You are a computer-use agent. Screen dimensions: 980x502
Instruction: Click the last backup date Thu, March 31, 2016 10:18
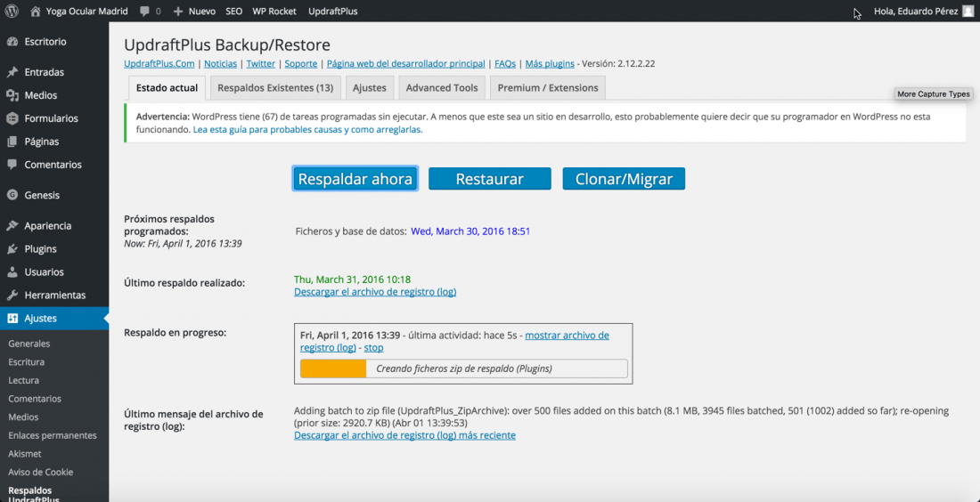[353, 279]
